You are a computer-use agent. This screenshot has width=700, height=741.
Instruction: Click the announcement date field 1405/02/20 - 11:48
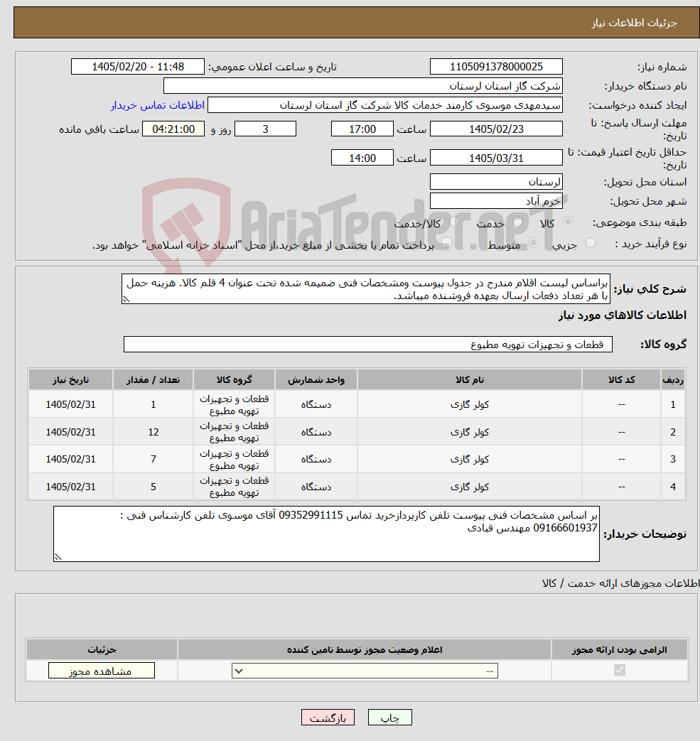138,67
